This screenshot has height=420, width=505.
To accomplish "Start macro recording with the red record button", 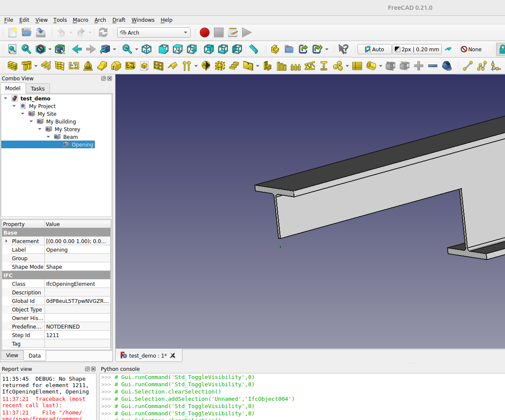I will pyautogui.click(x=204, y=32).
